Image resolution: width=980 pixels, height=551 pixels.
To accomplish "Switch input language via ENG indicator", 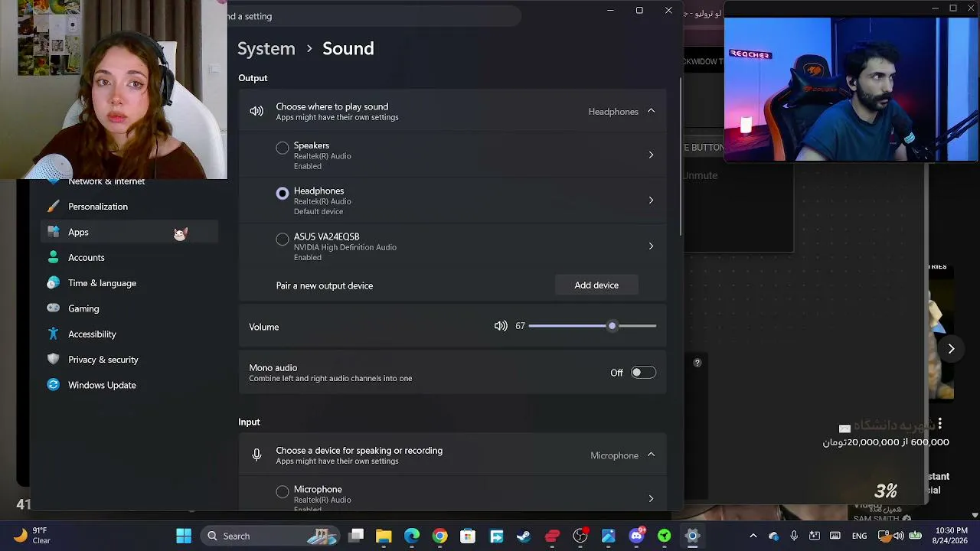I will tap(859, 536).
